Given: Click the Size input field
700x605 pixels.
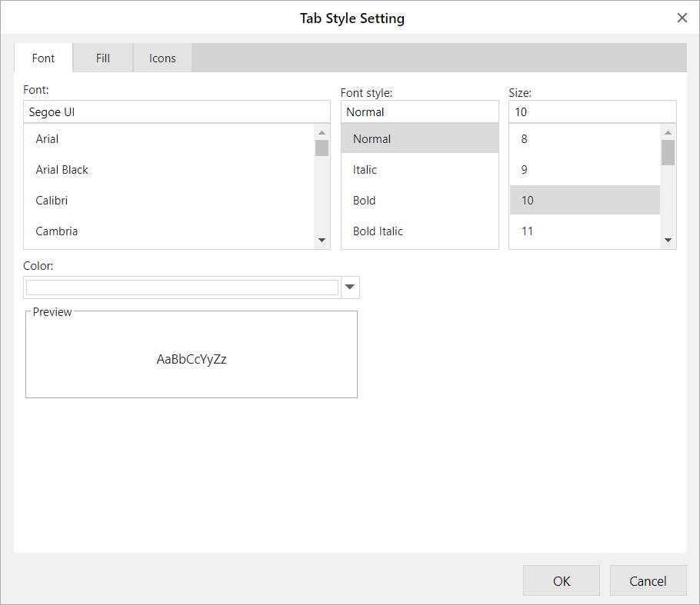Looking at the screenshot, I should point(592,111).
